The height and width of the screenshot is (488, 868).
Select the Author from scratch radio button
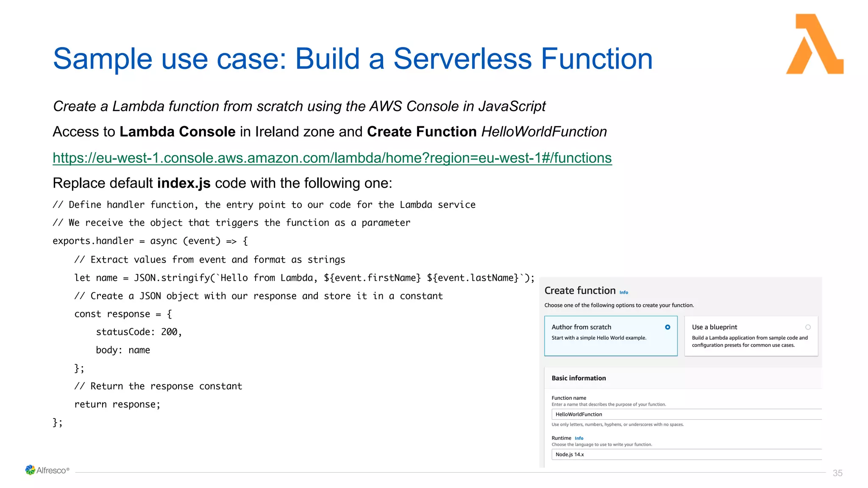668,327
